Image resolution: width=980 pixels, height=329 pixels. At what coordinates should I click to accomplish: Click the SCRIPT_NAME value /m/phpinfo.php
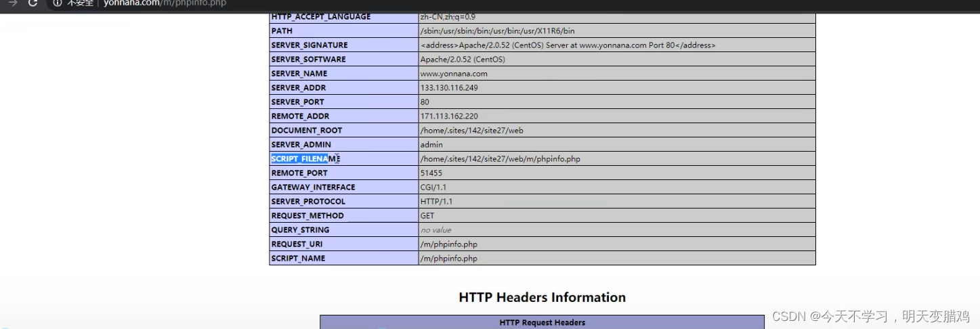[448, 259]
